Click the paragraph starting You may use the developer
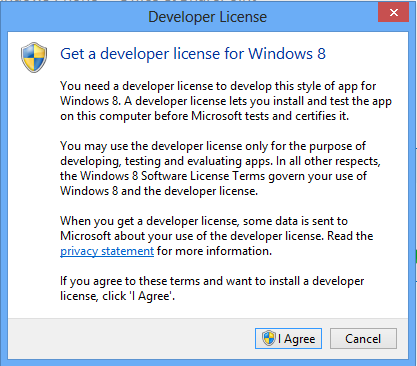Screen dimensions: 417x366 (220, 168)
